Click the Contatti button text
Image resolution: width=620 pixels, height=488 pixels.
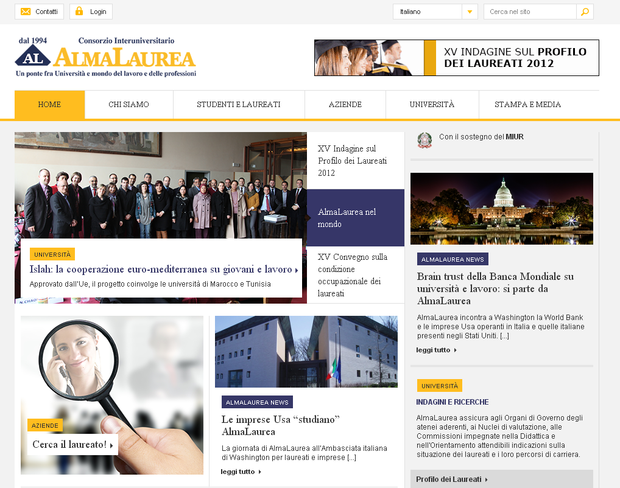pyautogui.click(x=47, y=11)
